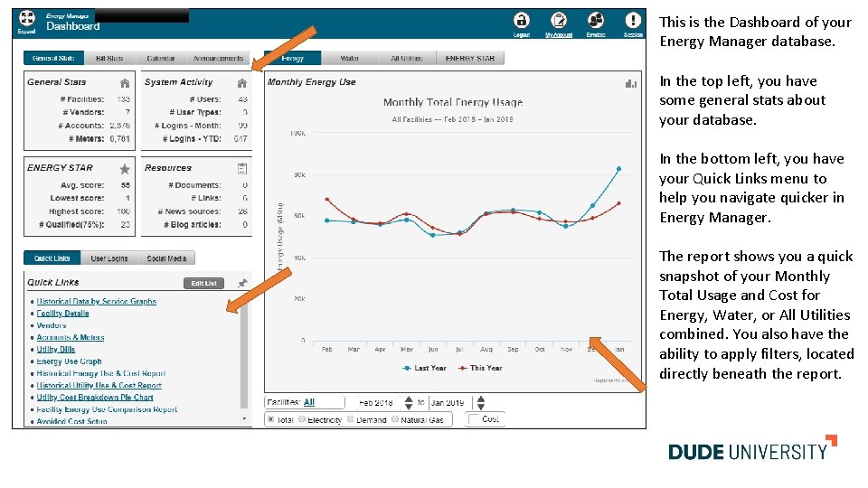
Task: Select the Total radio button
Action: pos(270,419)
